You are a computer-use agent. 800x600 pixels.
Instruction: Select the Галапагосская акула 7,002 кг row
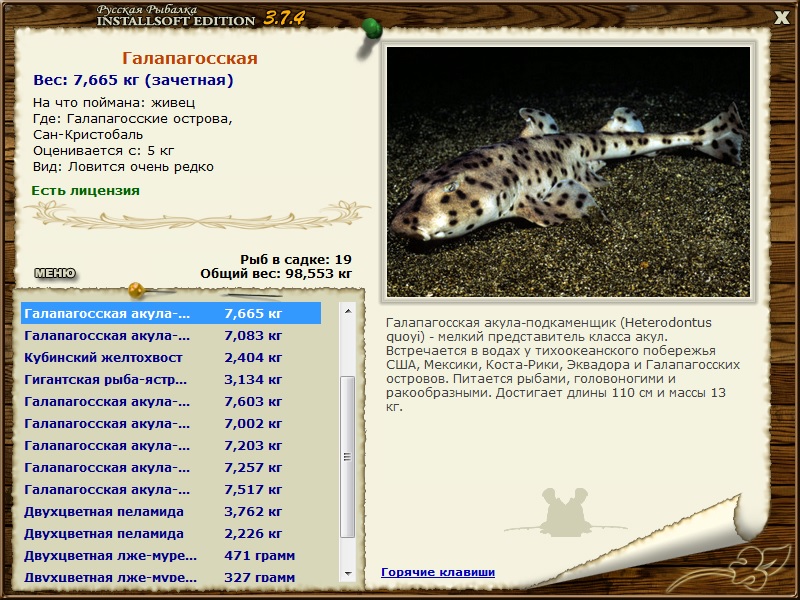171,423
